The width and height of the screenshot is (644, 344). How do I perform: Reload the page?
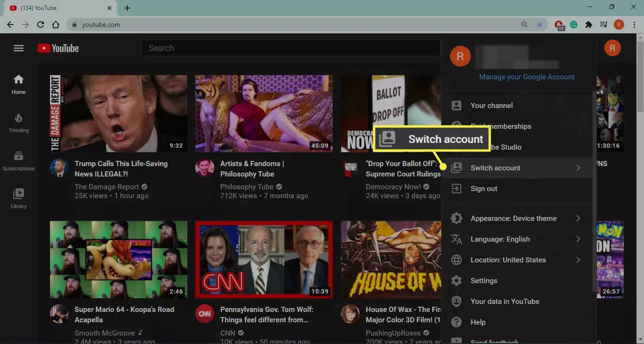point(41,25)
